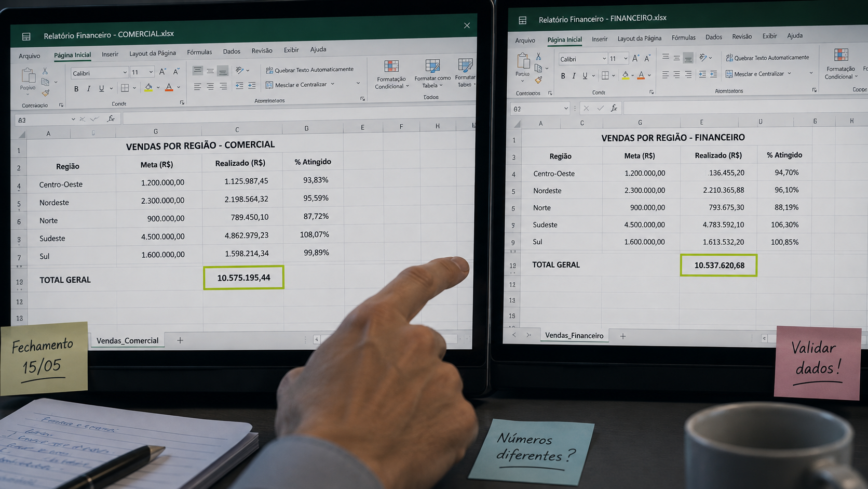Open Arquivo menu in the COMERCIAL window
Image resolution: width=868 pixels, height=489 pixels.
coord(30,56)
